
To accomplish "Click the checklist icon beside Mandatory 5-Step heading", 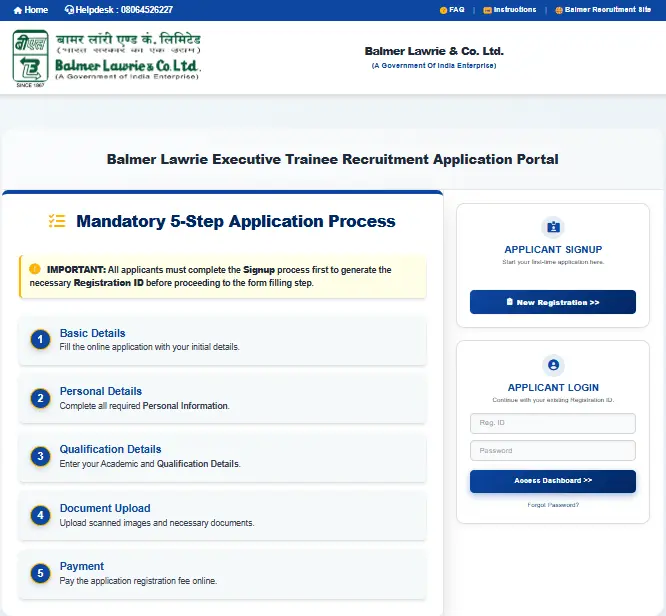I will tap(57, 221).
